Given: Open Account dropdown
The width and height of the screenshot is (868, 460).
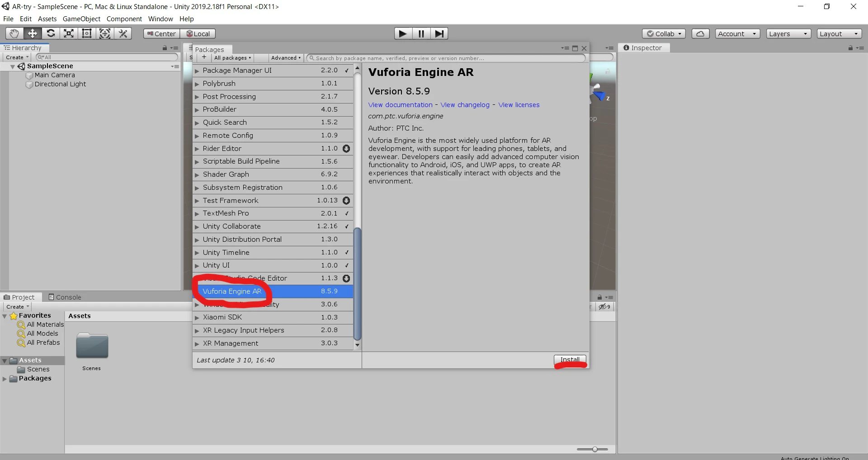Looking at the screenshot, I should 737,34.
